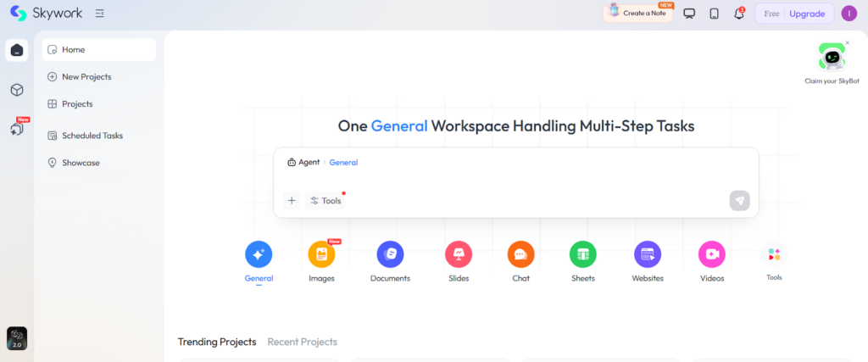Go to Home in sidebar
The height and width of the screenshot is (362, 868).
(x=99, y=50)
